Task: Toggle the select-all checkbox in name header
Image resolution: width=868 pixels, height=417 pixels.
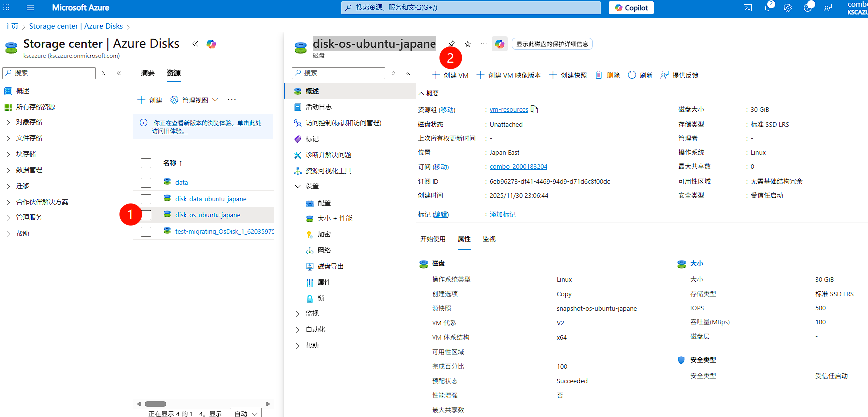Action: click(146, 163)
